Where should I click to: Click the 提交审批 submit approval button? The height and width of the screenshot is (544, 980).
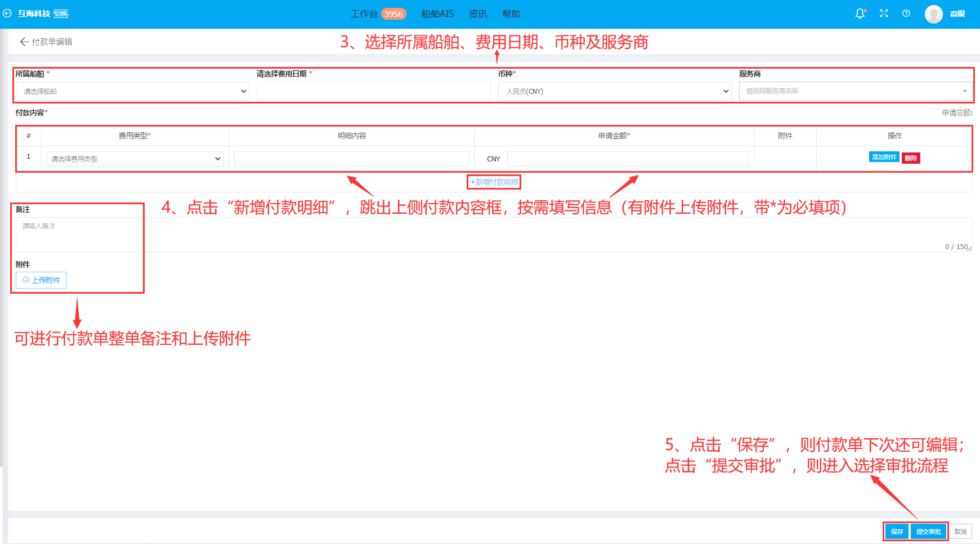(928, 532)
